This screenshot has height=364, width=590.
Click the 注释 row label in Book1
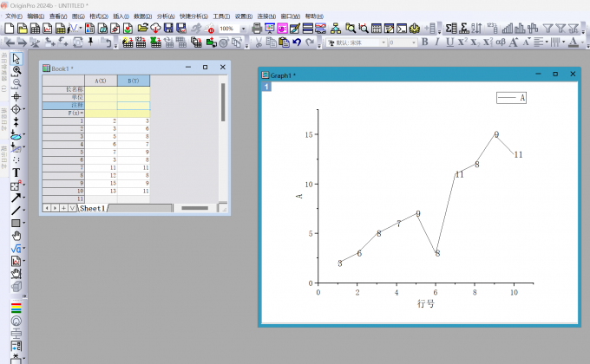tap(63, 105)
